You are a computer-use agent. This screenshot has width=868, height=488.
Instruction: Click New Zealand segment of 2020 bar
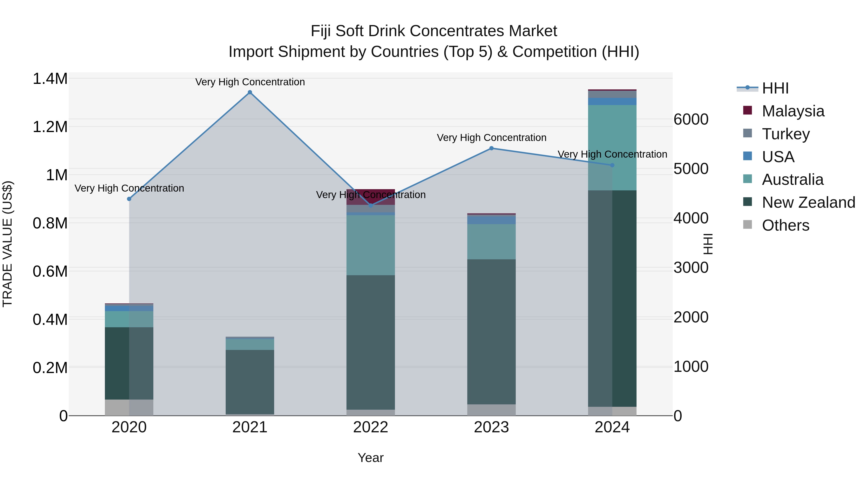click(129, 363)
